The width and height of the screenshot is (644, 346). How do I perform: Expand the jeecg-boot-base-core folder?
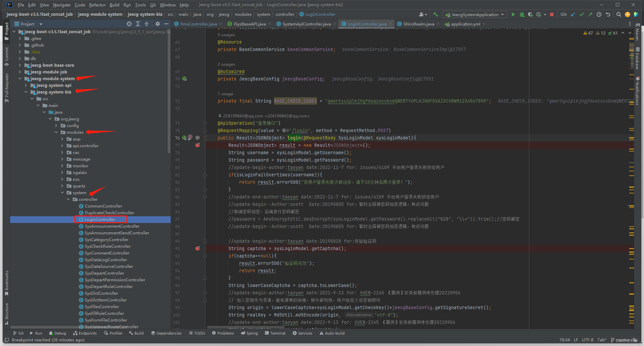pyautogui.click(x=20, y=65)
